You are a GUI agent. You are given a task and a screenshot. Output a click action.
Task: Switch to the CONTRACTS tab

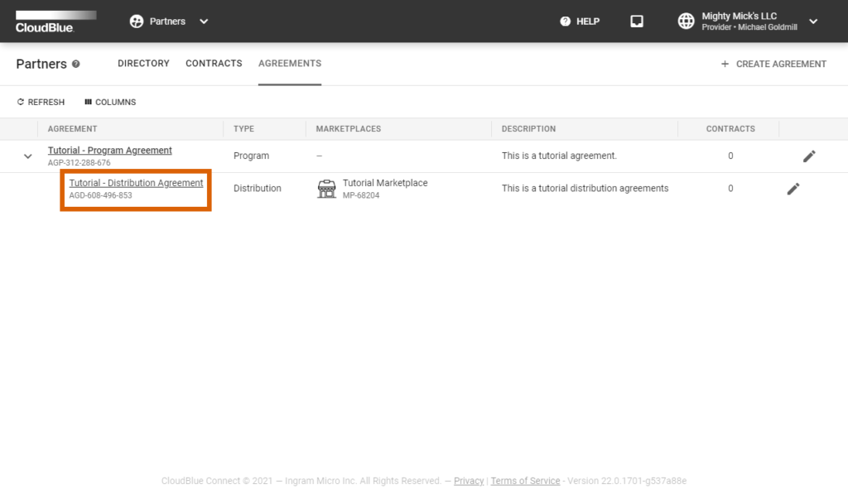[214, 63]
